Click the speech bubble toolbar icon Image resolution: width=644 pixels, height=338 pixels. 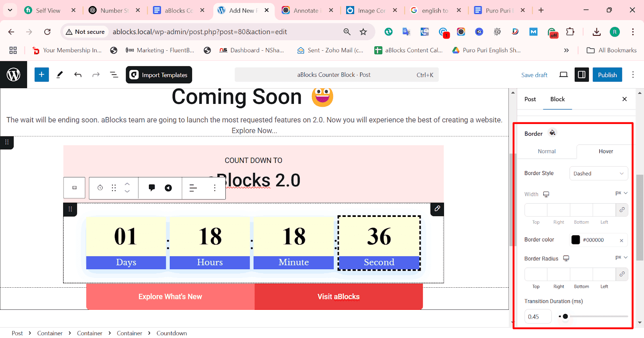[152, 188]
